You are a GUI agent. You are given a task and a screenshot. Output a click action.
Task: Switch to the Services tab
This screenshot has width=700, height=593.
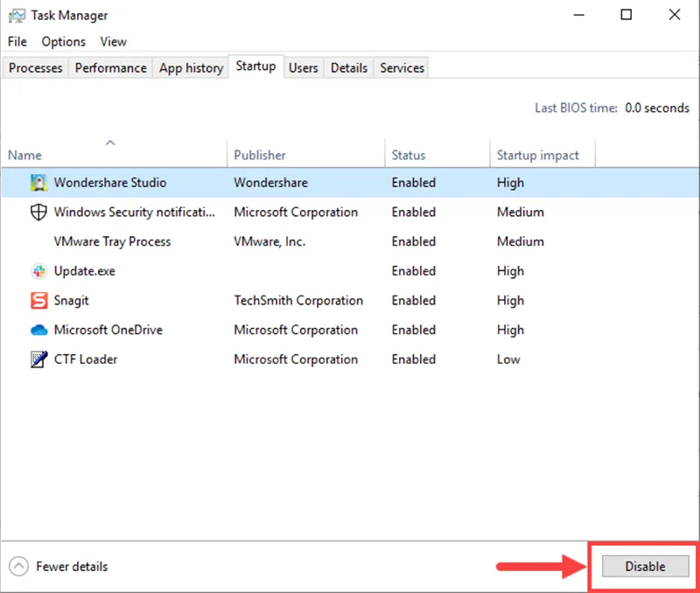[x=401, y=67]
